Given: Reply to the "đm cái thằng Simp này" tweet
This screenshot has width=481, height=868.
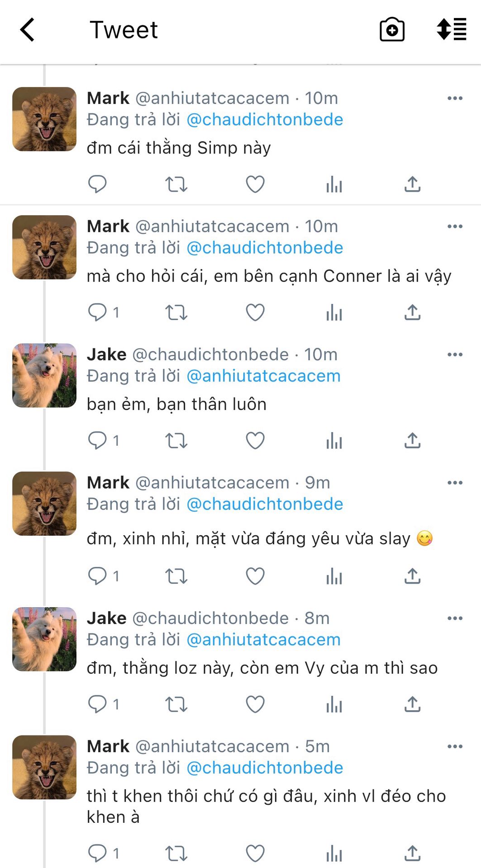Looking at the screenshot, I should click(x=97, y=184).
